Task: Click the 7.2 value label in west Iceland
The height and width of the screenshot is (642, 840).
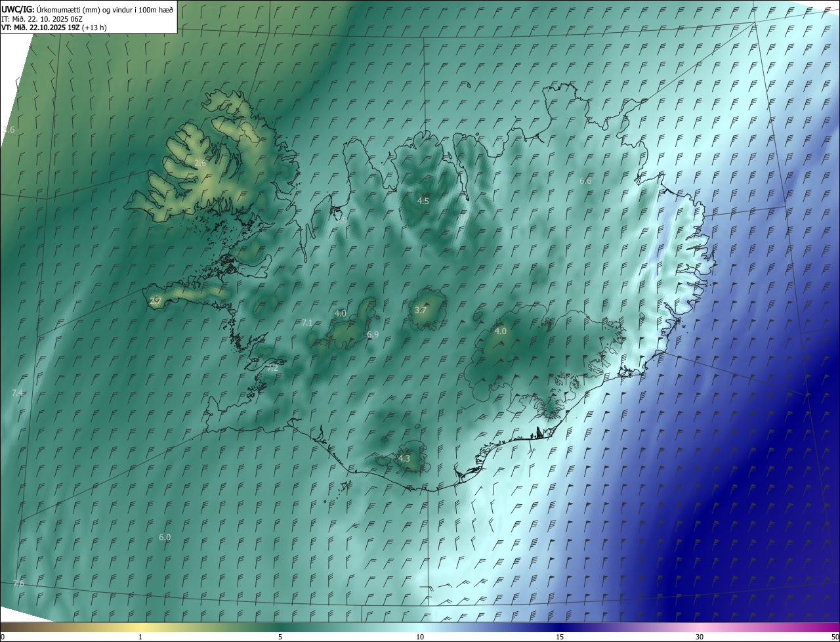Action: click(272, 368)
